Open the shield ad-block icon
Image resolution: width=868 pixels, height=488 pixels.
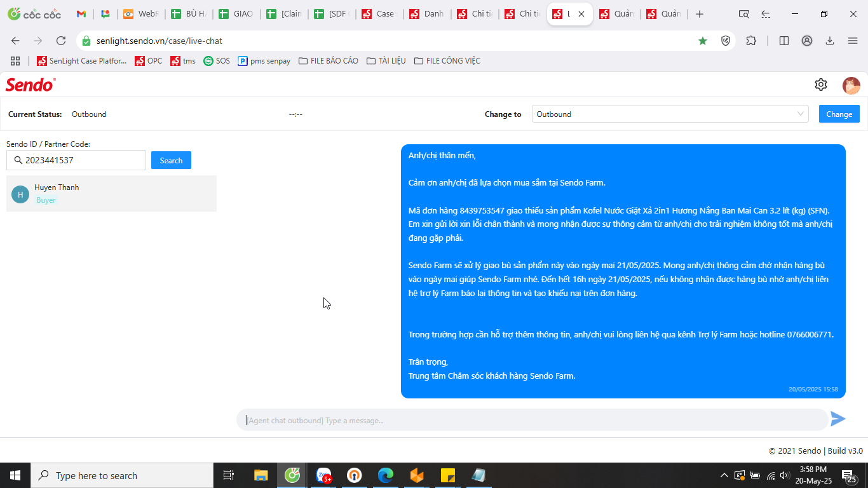coord(726,41)
